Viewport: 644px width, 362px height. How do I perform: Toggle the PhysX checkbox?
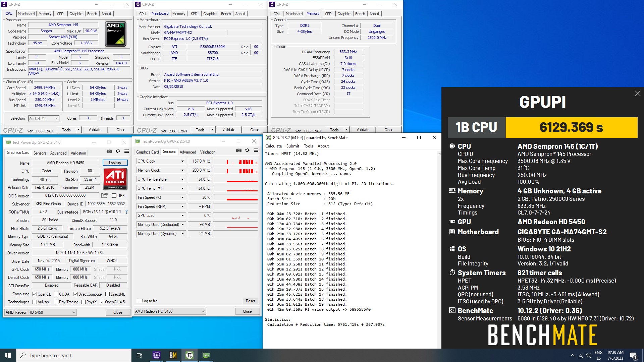click(x=83, y=302)
